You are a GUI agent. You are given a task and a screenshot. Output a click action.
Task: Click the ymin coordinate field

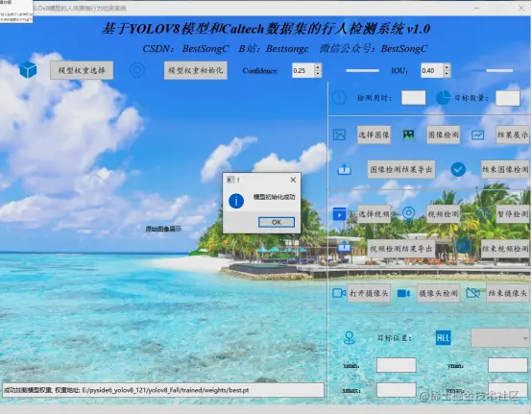[508, 365]
